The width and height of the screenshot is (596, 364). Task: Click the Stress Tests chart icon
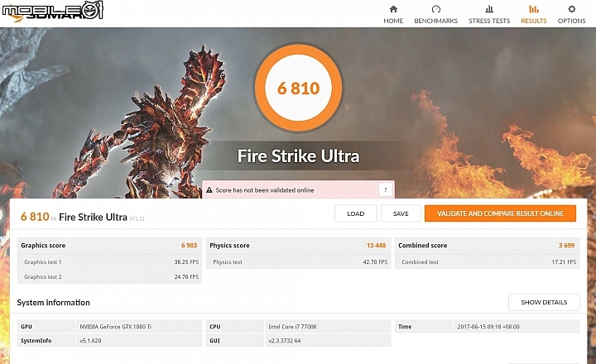(489, 9)
